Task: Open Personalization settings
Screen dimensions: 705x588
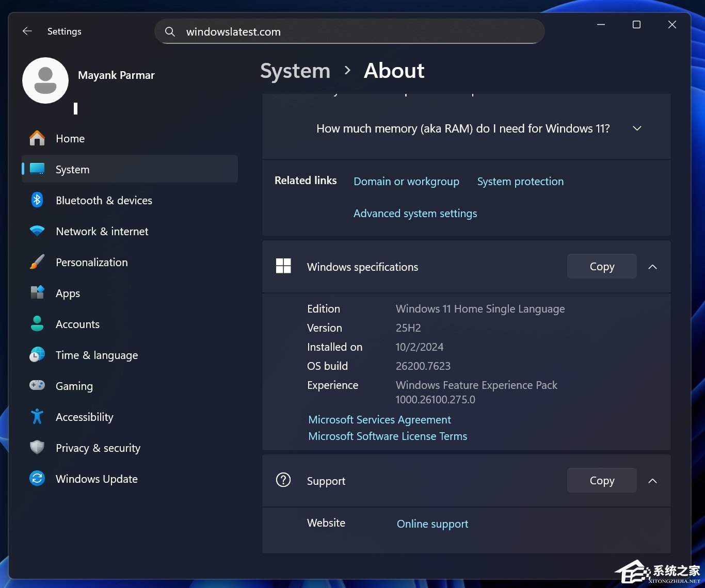Action: point(130,262)
